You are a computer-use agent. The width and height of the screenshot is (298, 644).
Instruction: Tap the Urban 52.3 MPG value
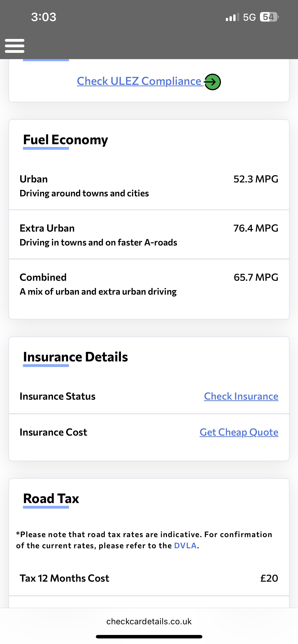256,179
